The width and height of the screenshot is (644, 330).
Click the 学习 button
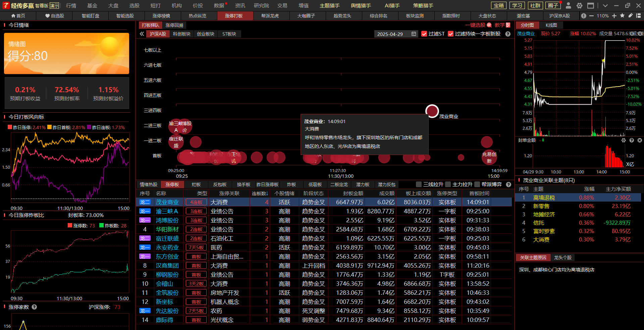pos(517,5)
